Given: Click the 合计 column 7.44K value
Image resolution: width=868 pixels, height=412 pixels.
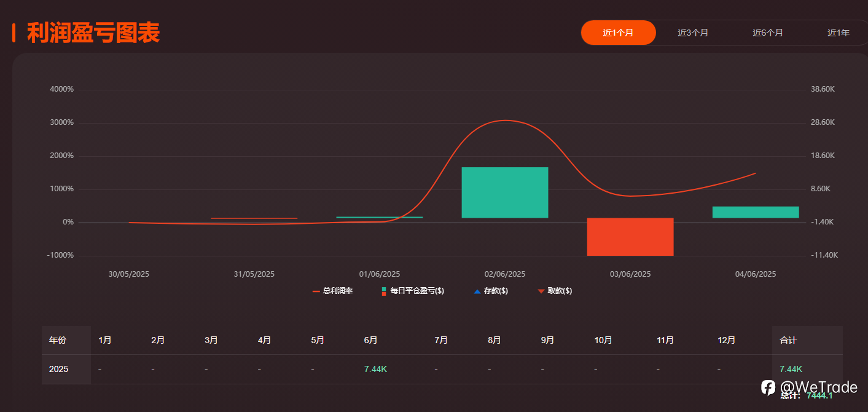Looking at the screenshot, I should (x=791, y=370).
